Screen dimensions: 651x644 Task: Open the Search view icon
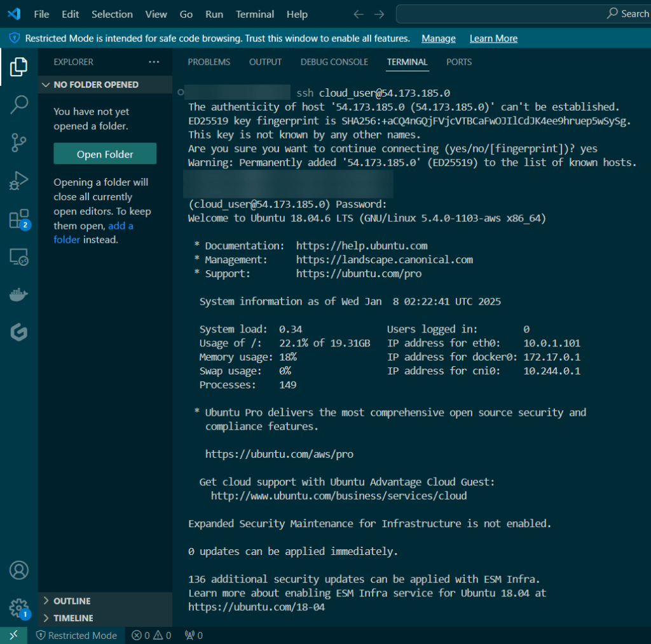(x=18, y=105)
